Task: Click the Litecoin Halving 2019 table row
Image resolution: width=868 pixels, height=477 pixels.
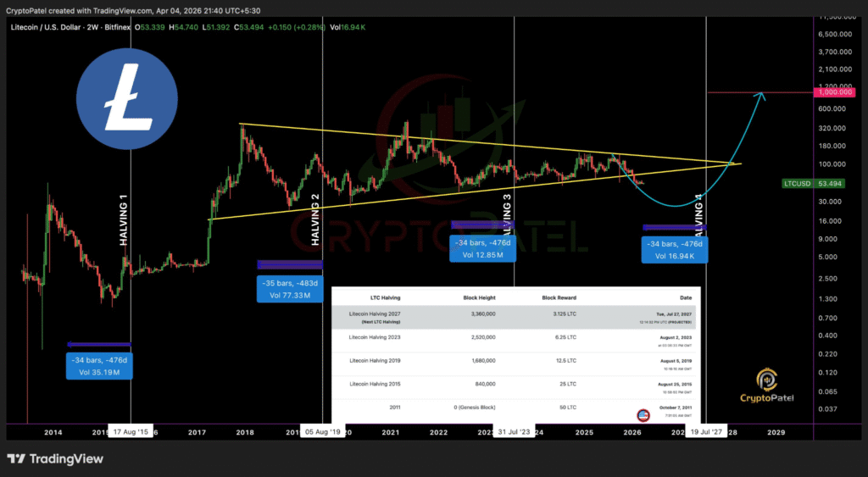Action: [513, 363]
